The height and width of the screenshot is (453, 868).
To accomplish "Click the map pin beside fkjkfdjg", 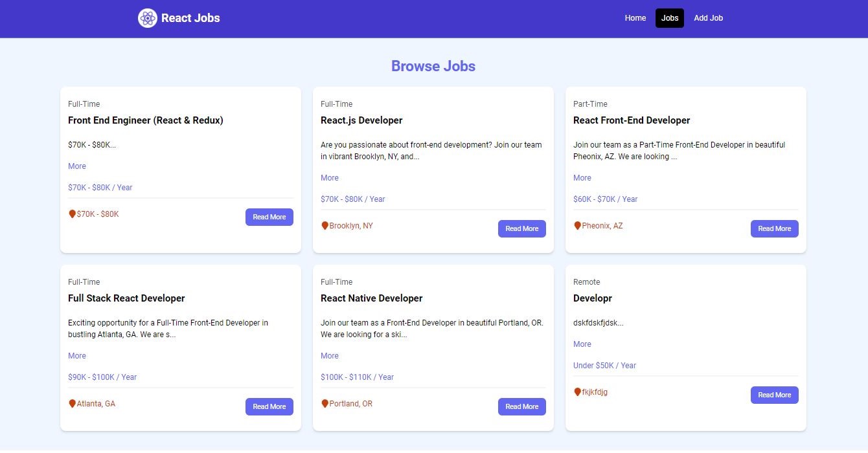I will click(x=577, y=392).
